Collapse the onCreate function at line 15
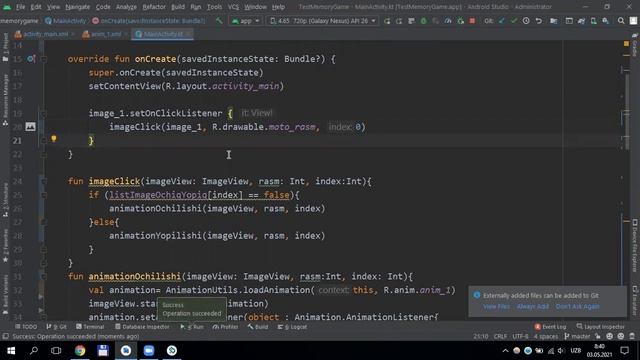Viewport: 640px width, 360px height. coord(44,59)
